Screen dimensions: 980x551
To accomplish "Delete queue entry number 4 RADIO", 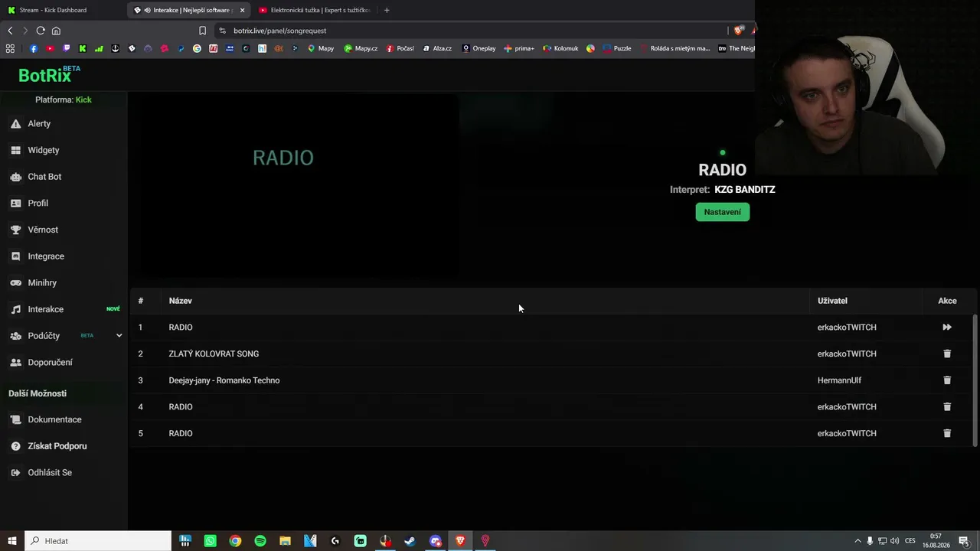I will [947, 406].
